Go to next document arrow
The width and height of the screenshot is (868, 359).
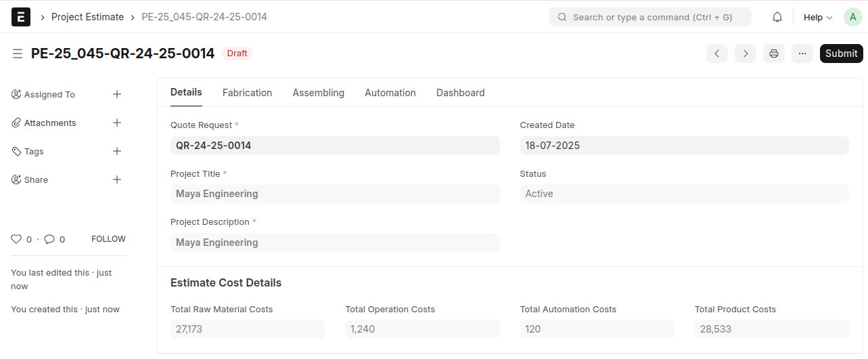click(746, 54)
